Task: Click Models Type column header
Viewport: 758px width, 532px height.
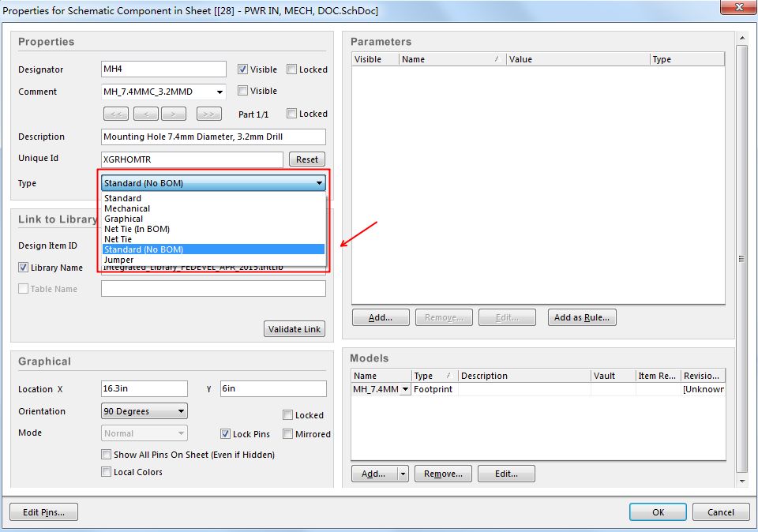Action: [434, 376]
